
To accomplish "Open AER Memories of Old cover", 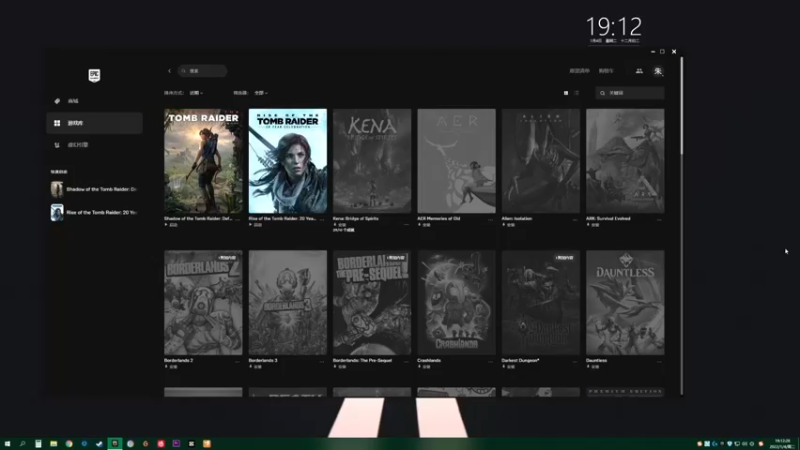I will [x=456, y=161].
